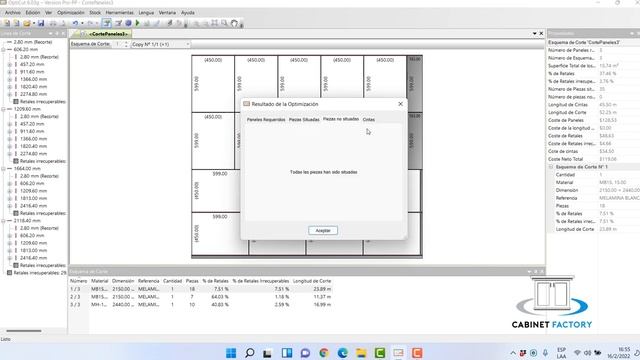Click the New document toolbar icon
The width and height of the screenshot is (640, 360).
[x=7, y=23]
